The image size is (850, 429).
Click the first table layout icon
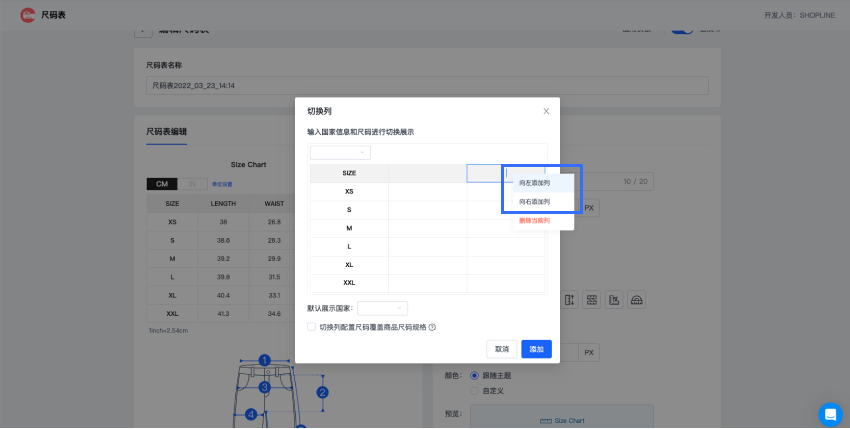tap(569, 300)
